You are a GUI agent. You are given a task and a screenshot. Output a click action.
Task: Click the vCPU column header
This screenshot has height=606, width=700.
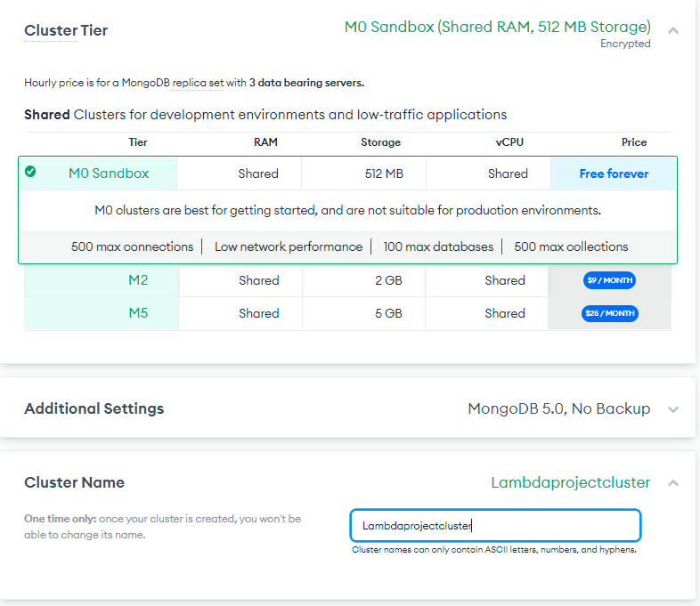[x=509, y=142]
